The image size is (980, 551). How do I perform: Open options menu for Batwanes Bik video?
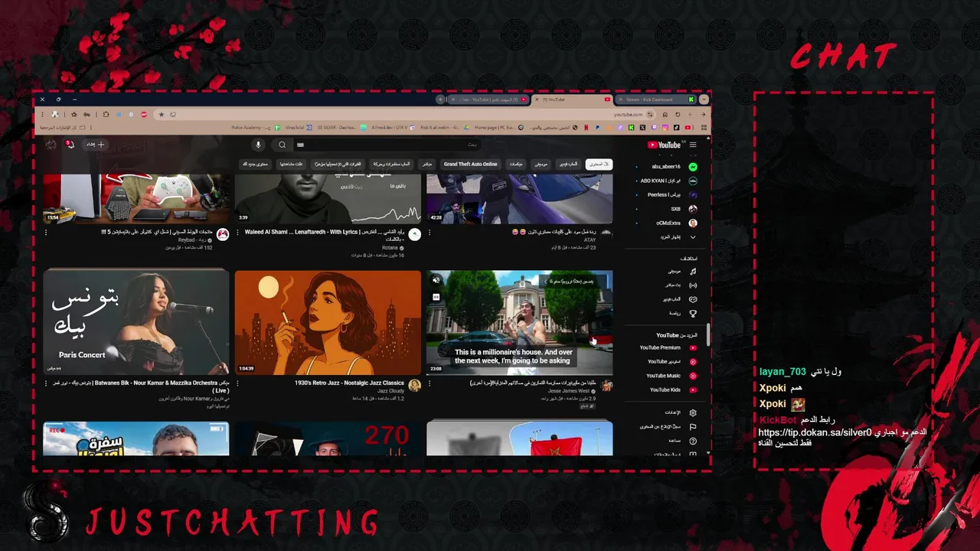coord(46,383)
